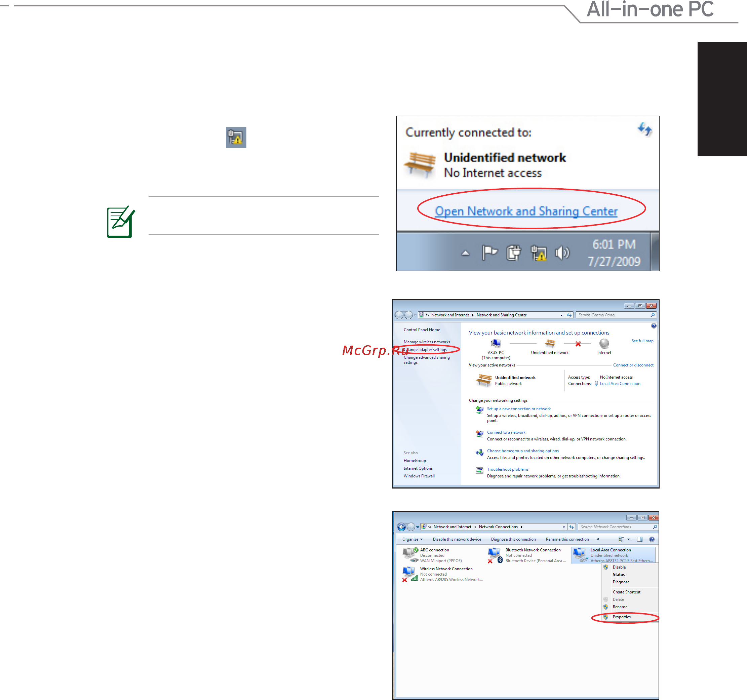The width and height of the screenshot is (747, 700).
Task: Expand the Network and Sharing Center address dropdown
Action: click(x=561, y=315)
